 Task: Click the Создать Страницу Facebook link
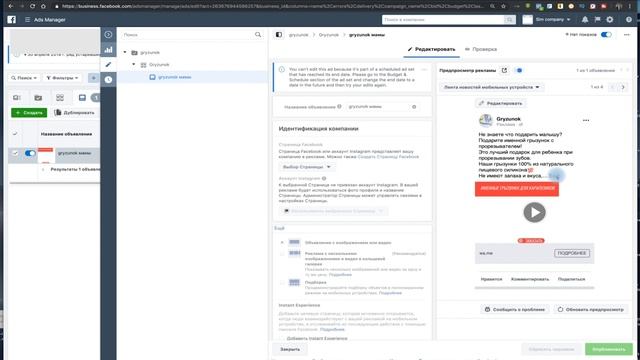(388, 157)
